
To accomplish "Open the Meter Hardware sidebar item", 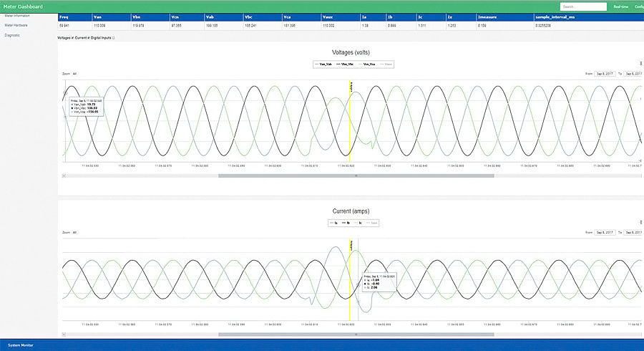I will pyautogui.click(x=16, y=26).
